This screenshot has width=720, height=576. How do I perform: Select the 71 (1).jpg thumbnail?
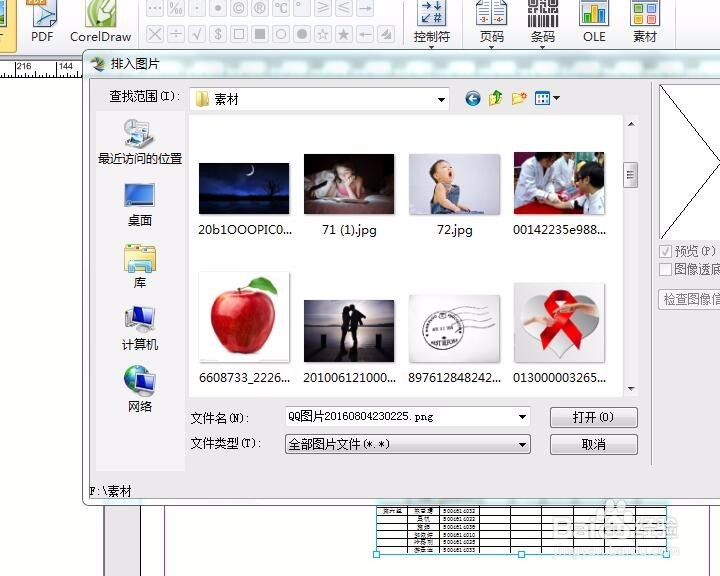(349, 184)
